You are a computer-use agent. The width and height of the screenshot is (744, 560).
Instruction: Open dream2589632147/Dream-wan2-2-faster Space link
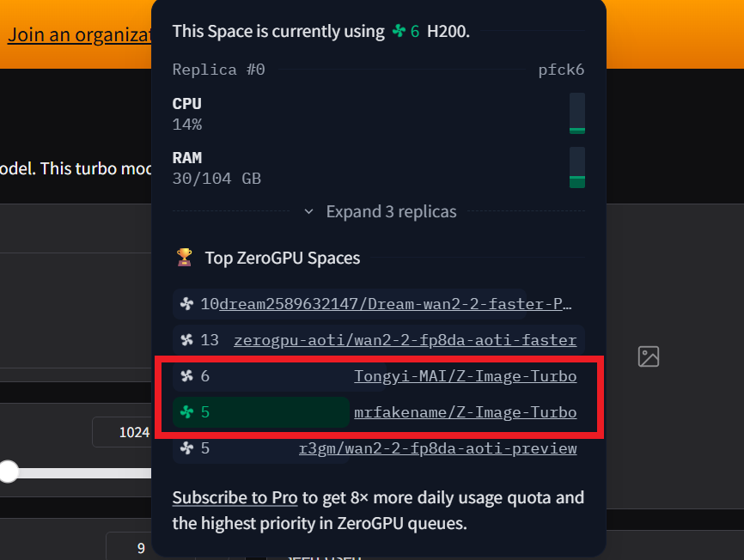pyautogui.click(x=395, y=304)
